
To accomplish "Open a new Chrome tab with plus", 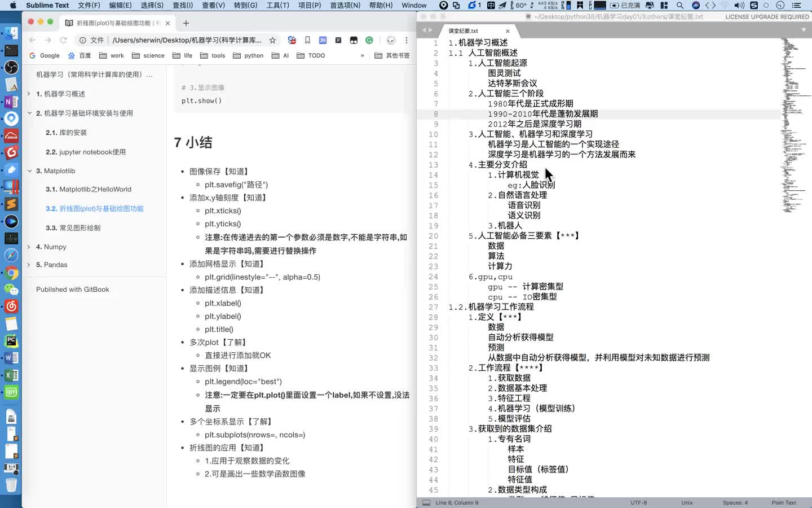I will [186, 23].
